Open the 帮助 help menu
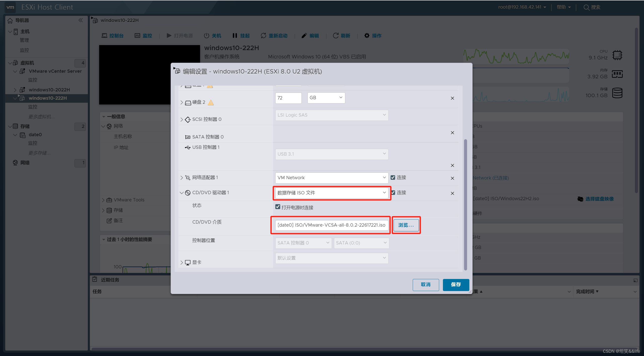This screenshot has width=644, height=356. (x=563, y=7)
